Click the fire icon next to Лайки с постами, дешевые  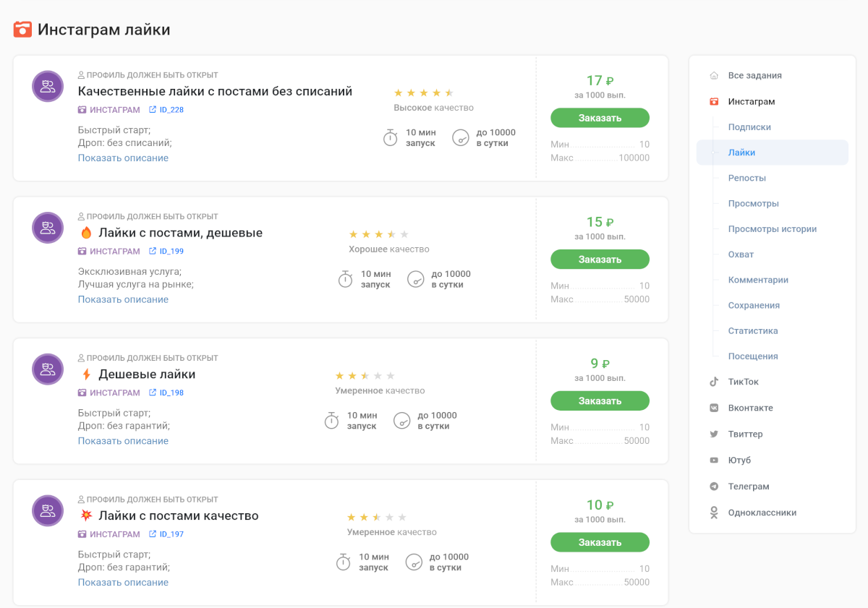click(x=87, y=233)
